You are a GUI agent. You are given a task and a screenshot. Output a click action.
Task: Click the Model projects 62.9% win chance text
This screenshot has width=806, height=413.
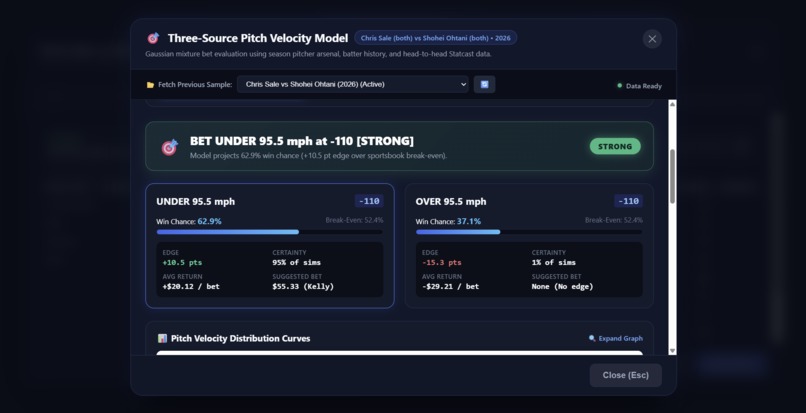pyautogui.click(x=318, y=155)
